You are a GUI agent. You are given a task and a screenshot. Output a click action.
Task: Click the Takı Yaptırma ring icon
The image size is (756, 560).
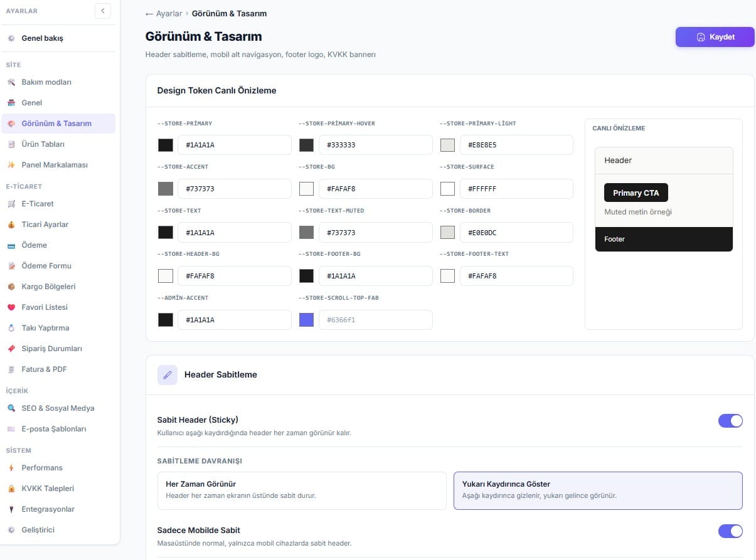(11, 328)
